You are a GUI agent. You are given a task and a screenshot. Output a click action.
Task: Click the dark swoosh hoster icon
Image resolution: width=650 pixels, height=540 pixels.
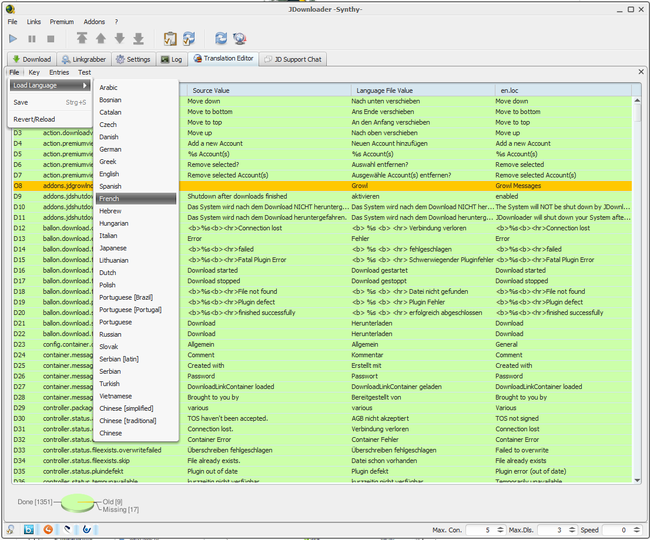68,529
